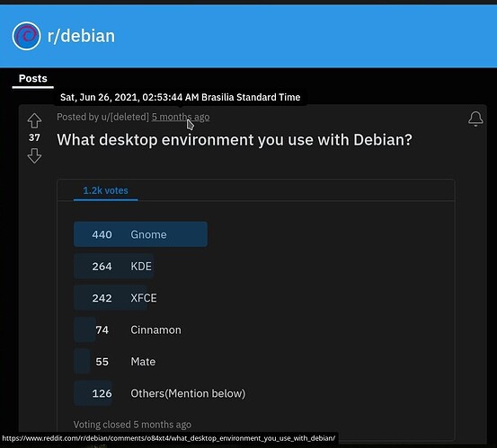Click the 264 vote count
Image resolution: width=497 pixels, height=448 pixels.
coord(102,267)
